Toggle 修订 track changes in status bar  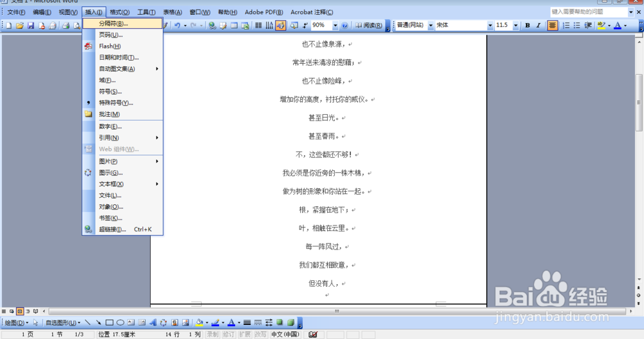pyautogui.click(x=229, y=334)
